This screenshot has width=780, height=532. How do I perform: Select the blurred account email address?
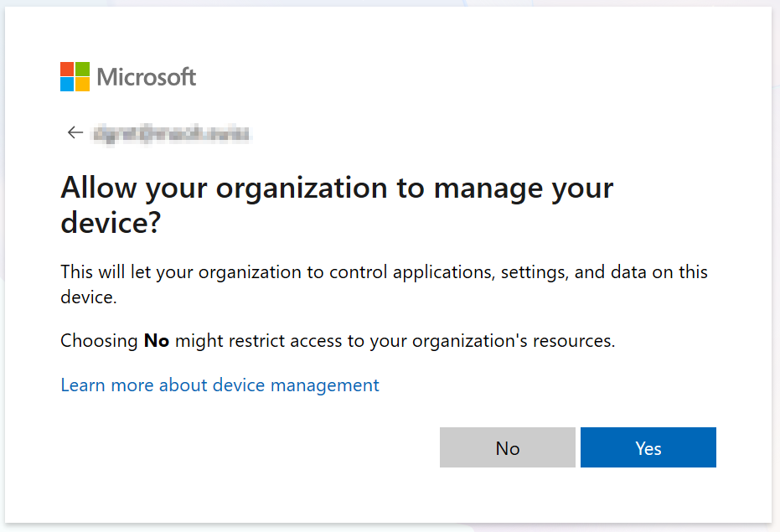coord(173,133)
